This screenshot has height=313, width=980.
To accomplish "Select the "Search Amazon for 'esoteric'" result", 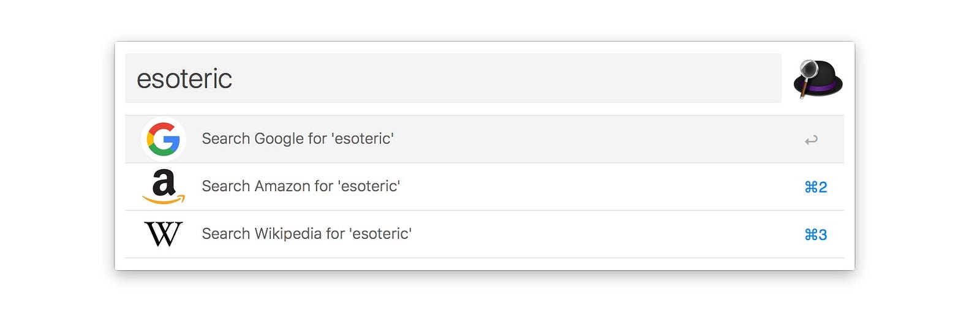I will pos(301,186).
